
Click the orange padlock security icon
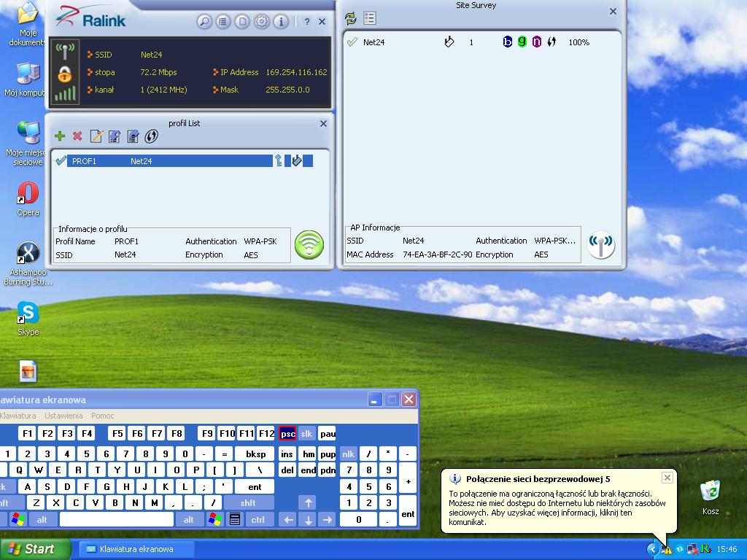pyautogui.click(x=65, y=74)
